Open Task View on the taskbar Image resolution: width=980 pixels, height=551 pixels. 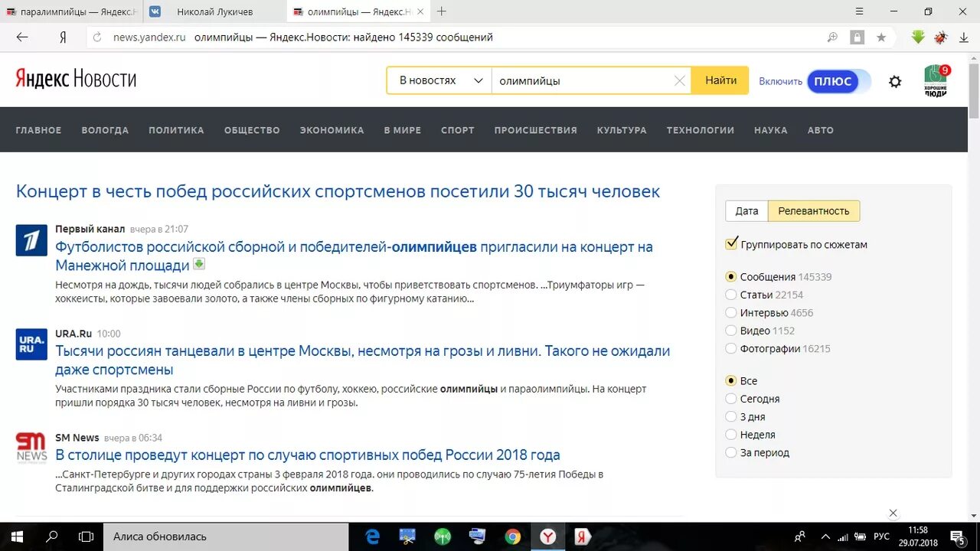87,536
